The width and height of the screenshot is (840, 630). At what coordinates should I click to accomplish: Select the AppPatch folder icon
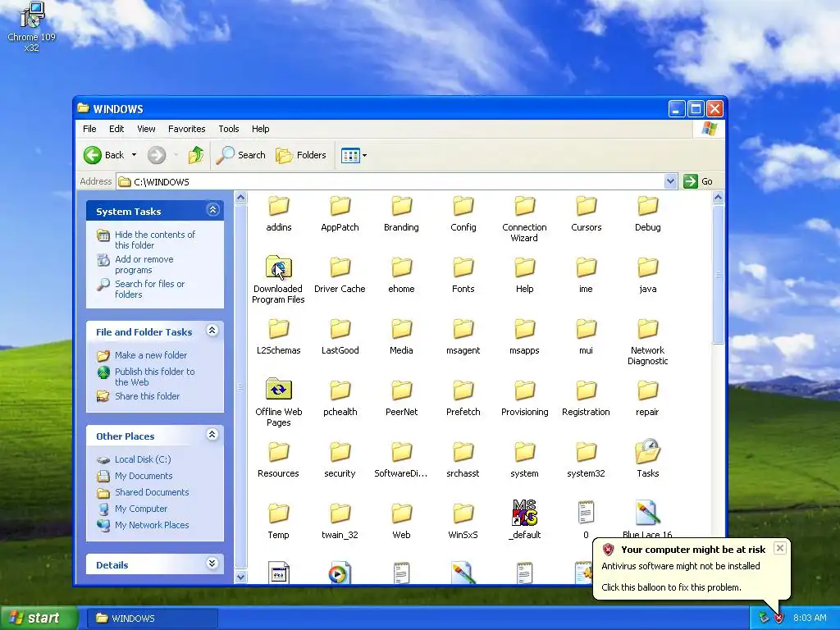[x=340, y=206]
